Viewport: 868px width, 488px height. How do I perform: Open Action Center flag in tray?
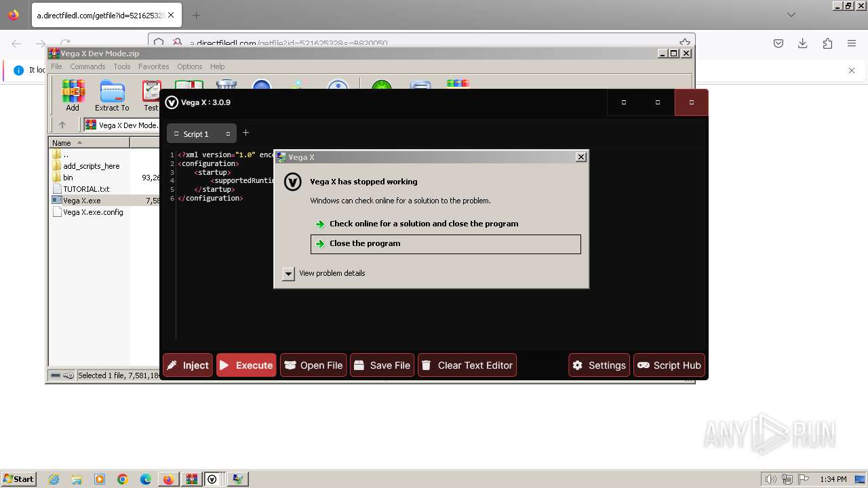(803, 479)
